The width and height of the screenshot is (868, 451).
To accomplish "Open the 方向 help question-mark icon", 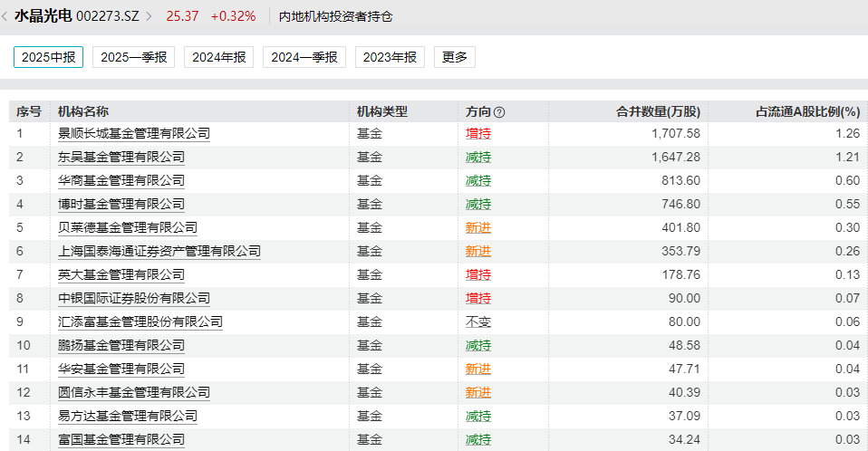I will pyautogui.click(x=499, y=112).
